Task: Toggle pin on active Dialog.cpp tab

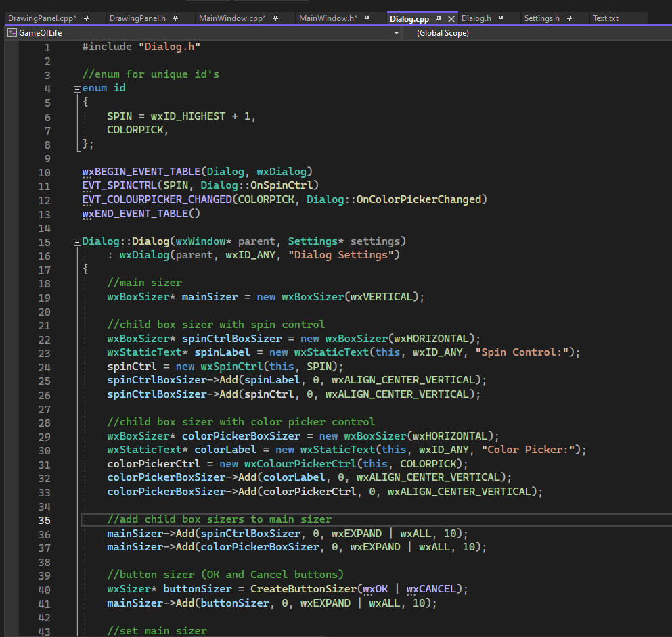Action: point(439,19)
